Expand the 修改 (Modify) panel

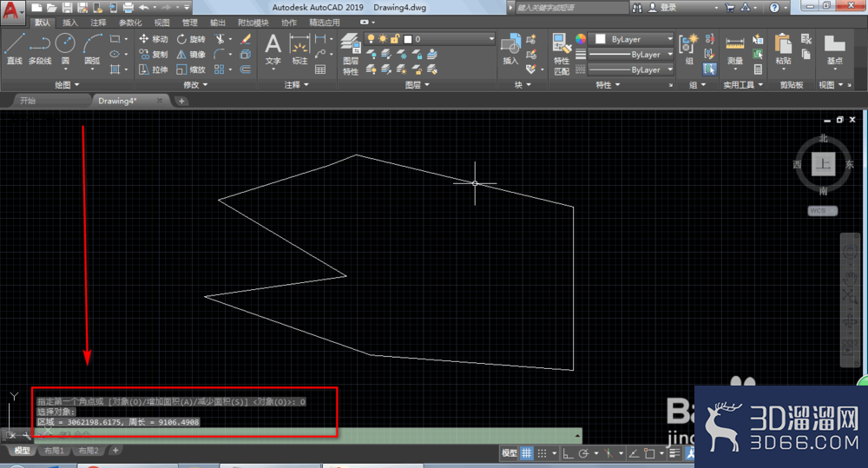point(195,85)
